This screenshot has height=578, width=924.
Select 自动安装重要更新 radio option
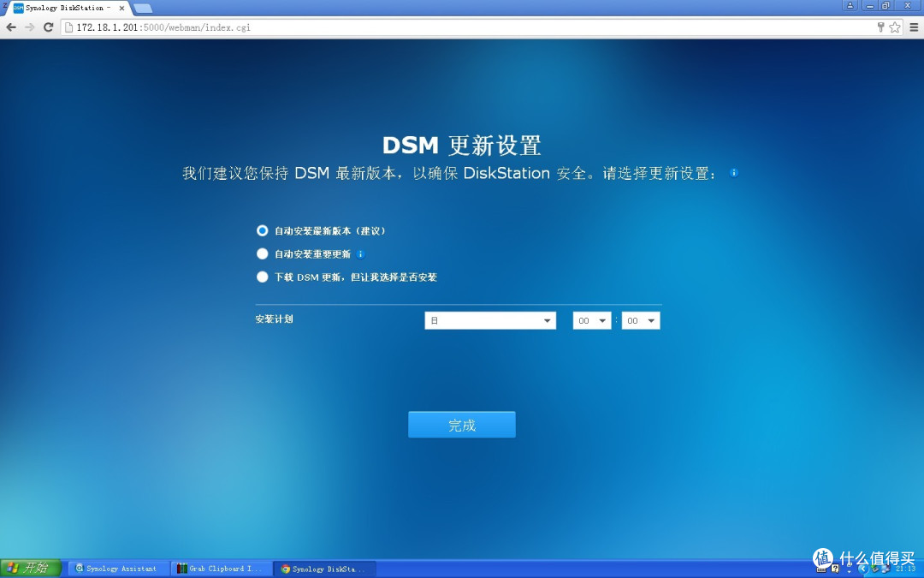[x=263, y=253]
